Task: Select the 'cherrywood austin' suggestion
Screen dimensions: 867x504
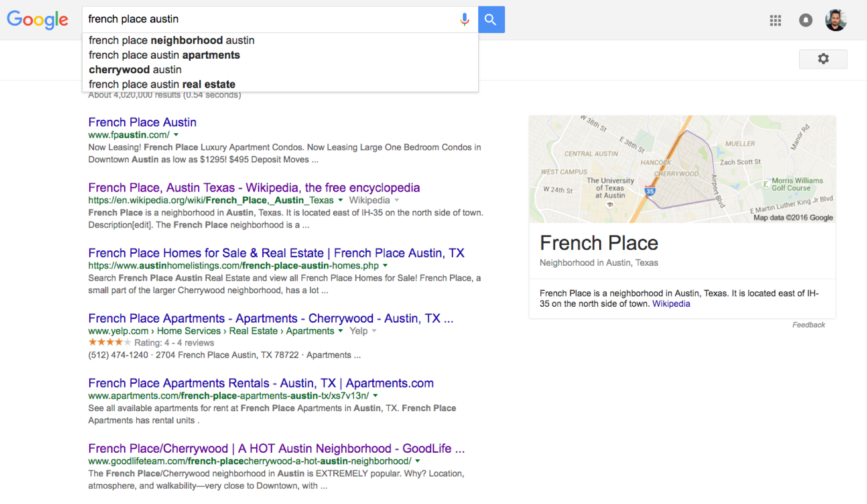Action: pyautogui.click(x=134, y=69)
